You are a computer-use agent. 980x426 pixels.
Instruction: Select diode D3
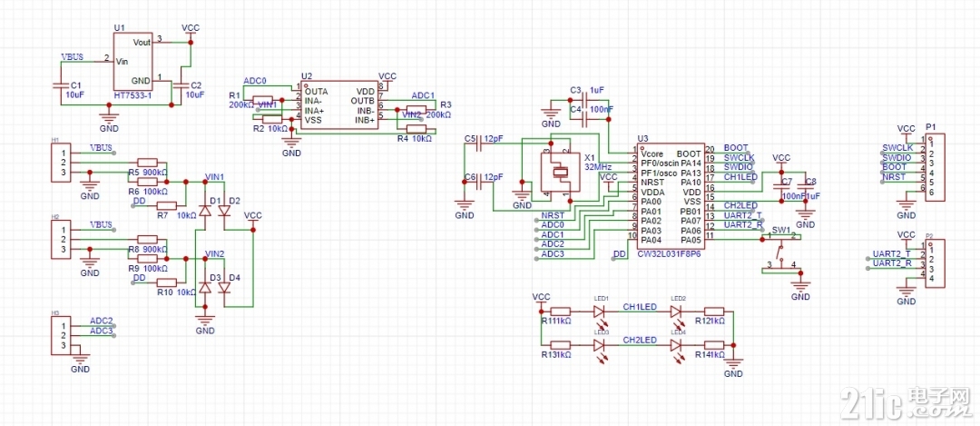click(204, 287)
